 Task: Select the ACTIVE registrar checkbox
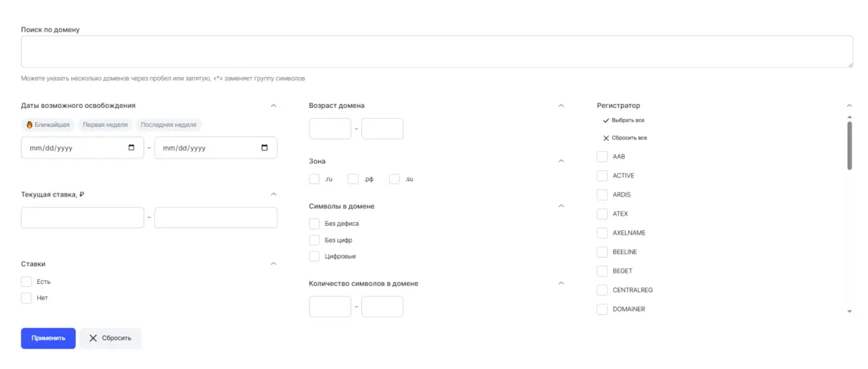603,175
